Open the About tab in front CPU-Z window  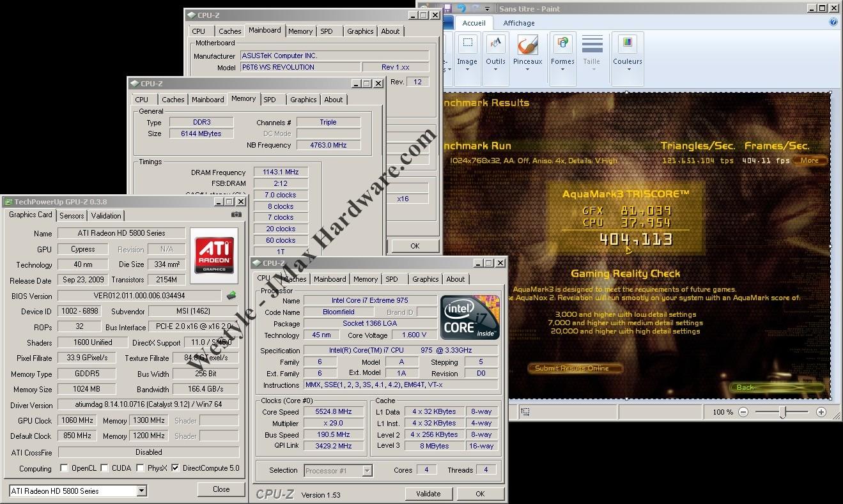tap(456, 279)
